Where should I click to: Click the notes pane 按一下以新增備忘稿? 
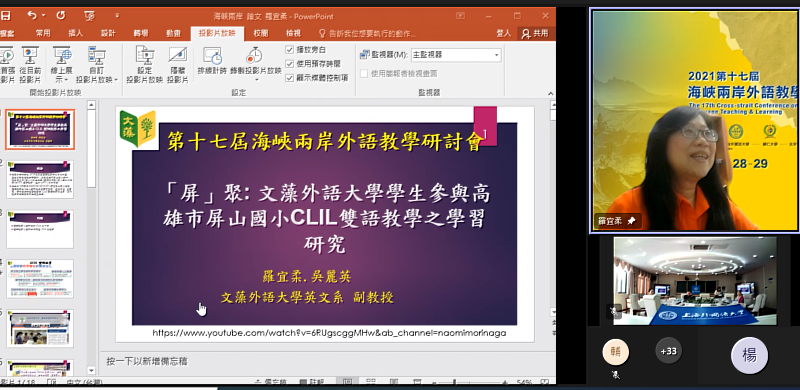click(147, 361)
